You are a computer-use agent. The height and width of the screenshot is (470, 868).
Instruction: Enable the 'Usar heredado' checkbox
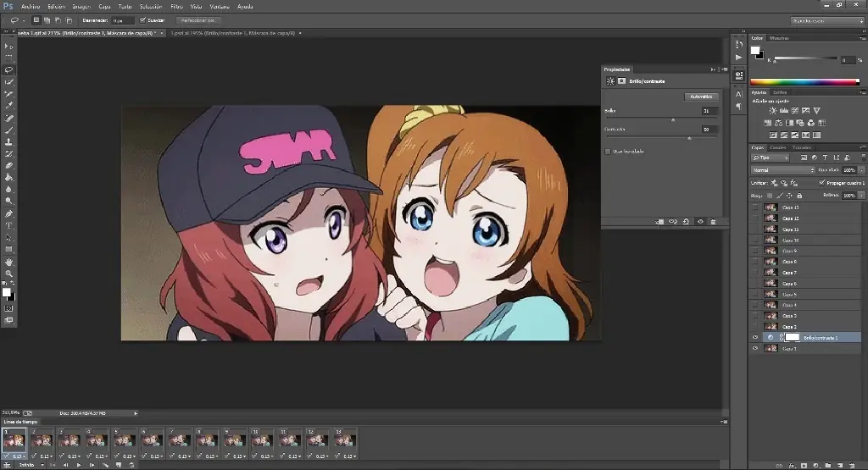(x=608, y=152)
